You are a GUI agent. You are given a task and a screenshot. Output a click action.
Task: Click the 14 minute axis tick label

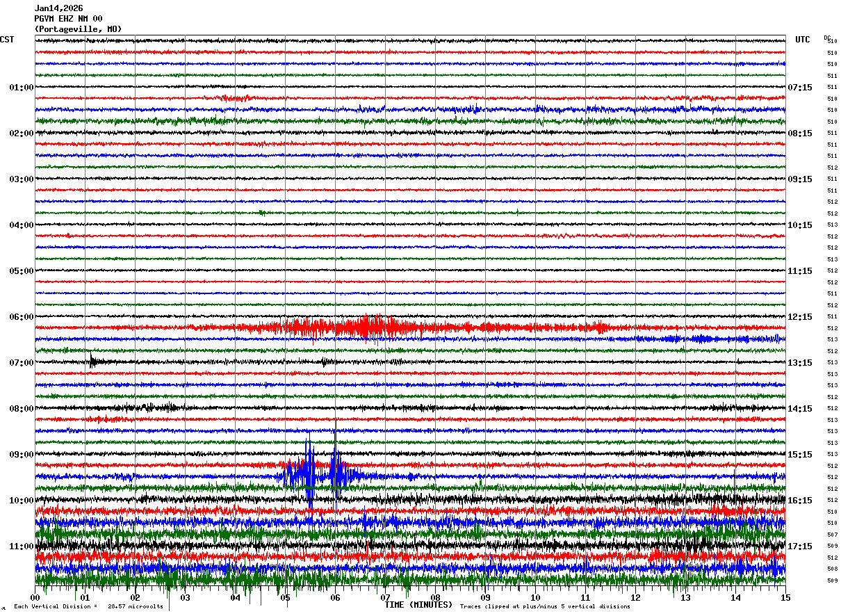point(736,598)
